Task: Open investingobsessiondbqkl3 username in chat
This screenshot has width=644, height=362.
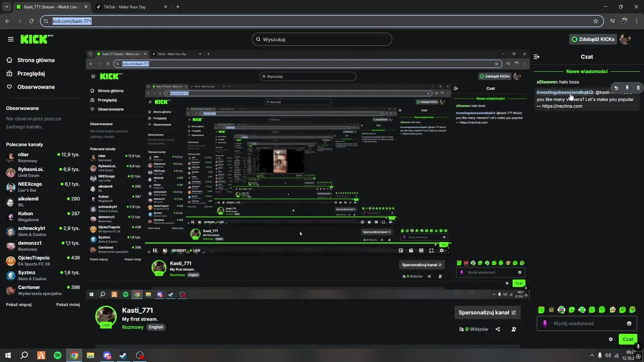Action: pyautogui.click(x=566, y=93)
